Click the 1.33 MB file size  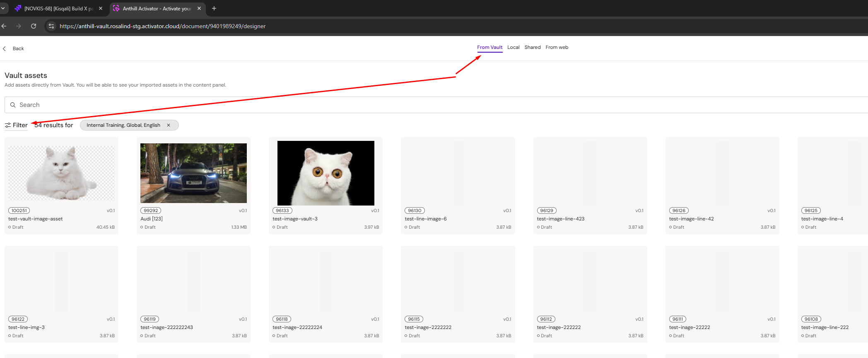coord(239,227)
